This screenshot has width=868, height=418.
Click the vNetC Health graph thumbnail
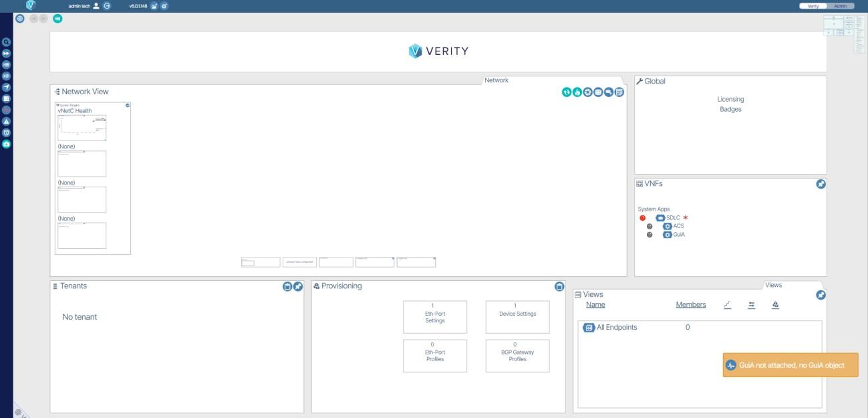tap(82, 128)
